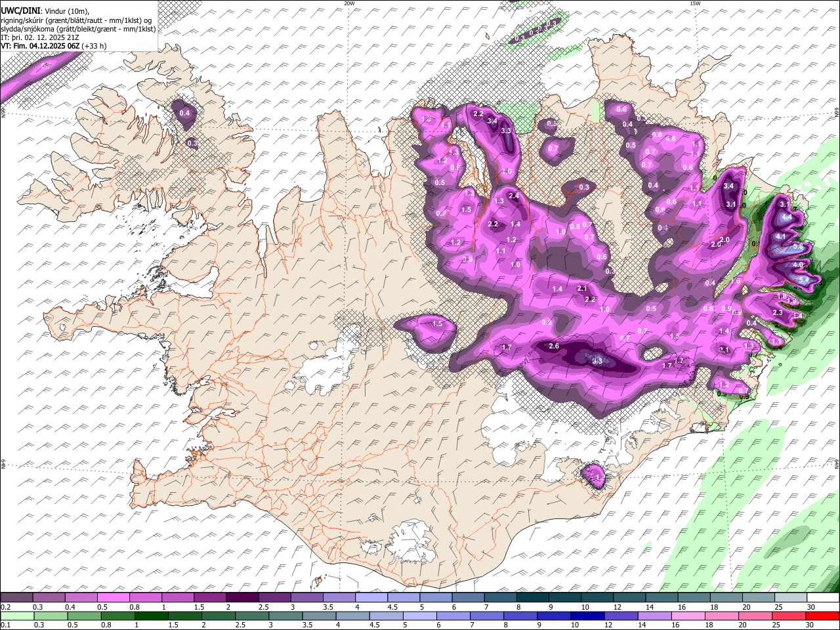Click the red 30 swatch in lower legend
Screen dimensions: 840x630
coord(822,616)
